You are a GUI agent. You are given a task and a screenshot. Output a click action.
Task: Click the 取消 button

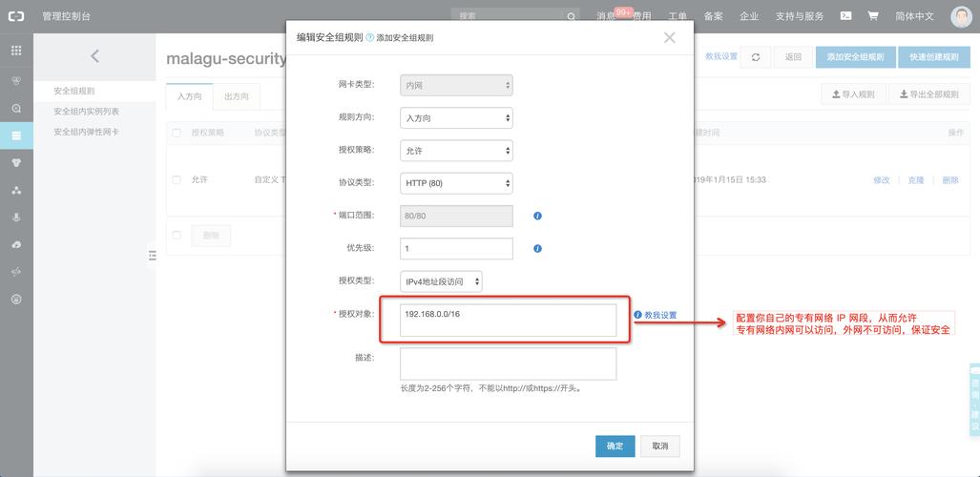coord(660,446)
